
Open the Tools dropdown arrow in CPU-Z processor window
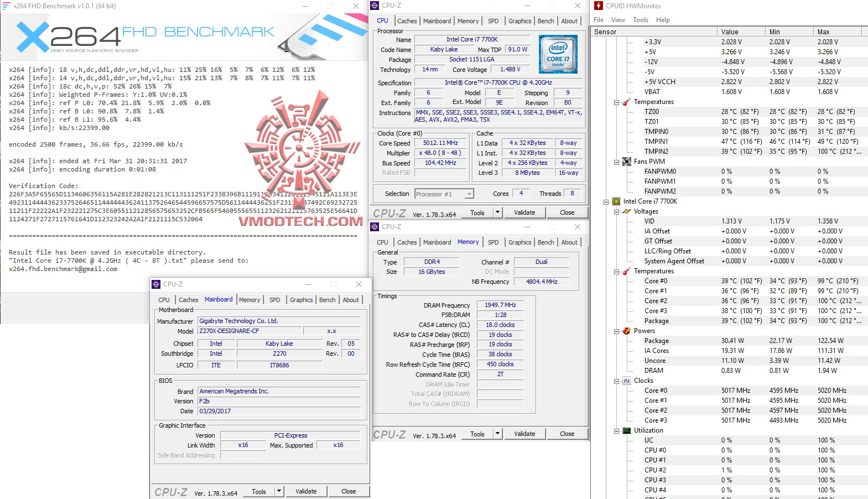[497, 212]
